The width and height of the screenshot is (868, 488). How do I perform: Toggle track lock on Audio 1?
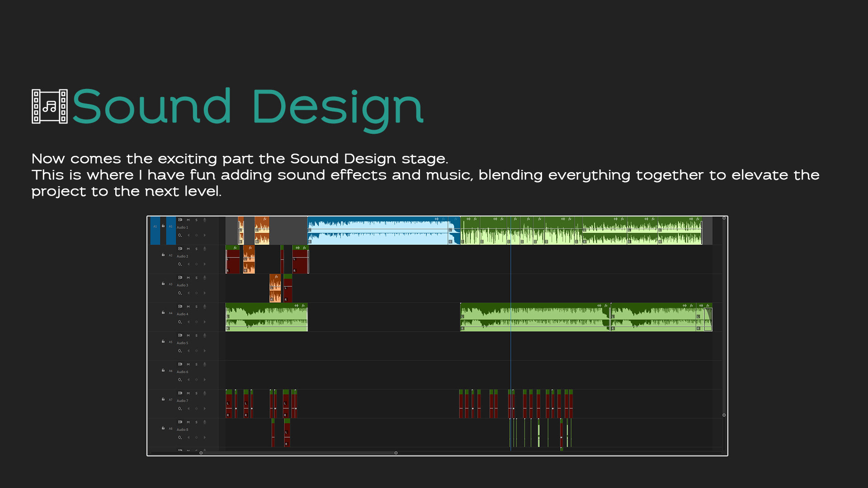click(x=163, y=226)
